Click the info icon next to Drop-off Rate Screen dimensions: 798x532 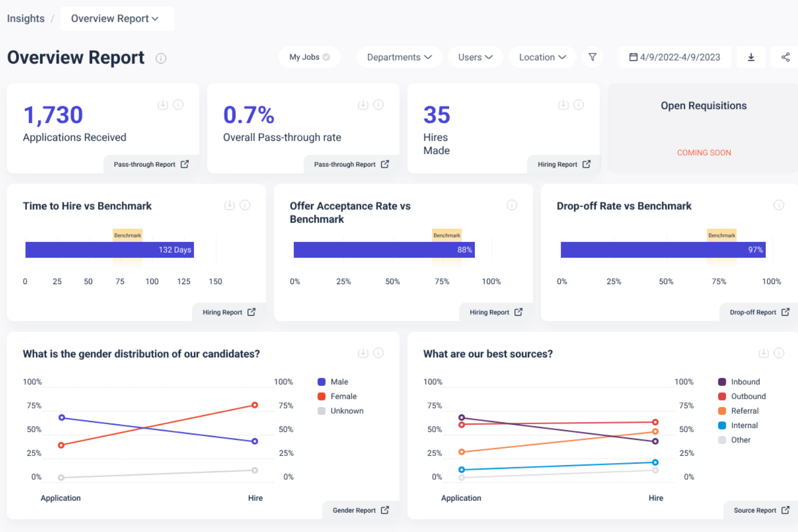(x=779, y=205)
